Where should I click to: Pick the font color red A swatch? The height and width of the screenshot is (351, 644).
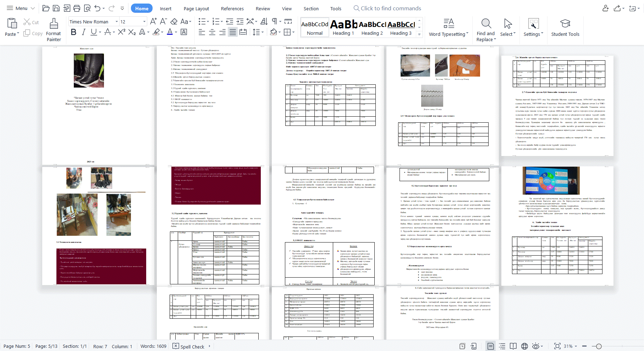point(170,32)
